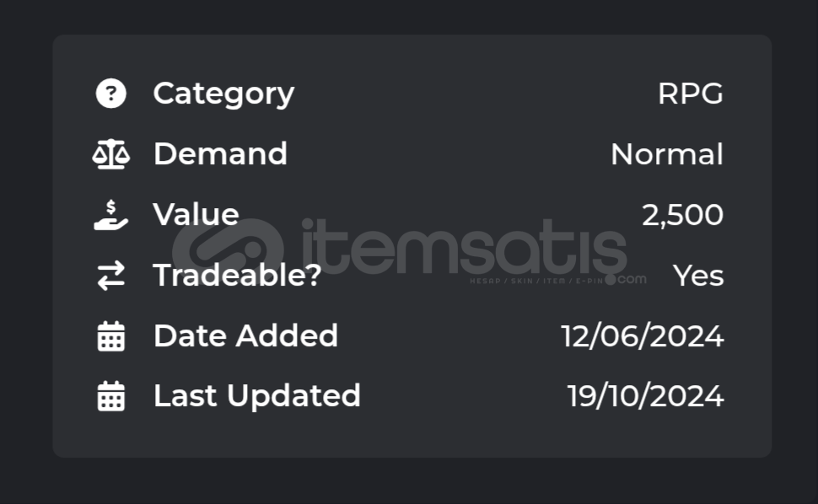Viewport: 818px width, 504px height.
Task: Click the Last Updated calendar icon
Action: pos(111,396)
